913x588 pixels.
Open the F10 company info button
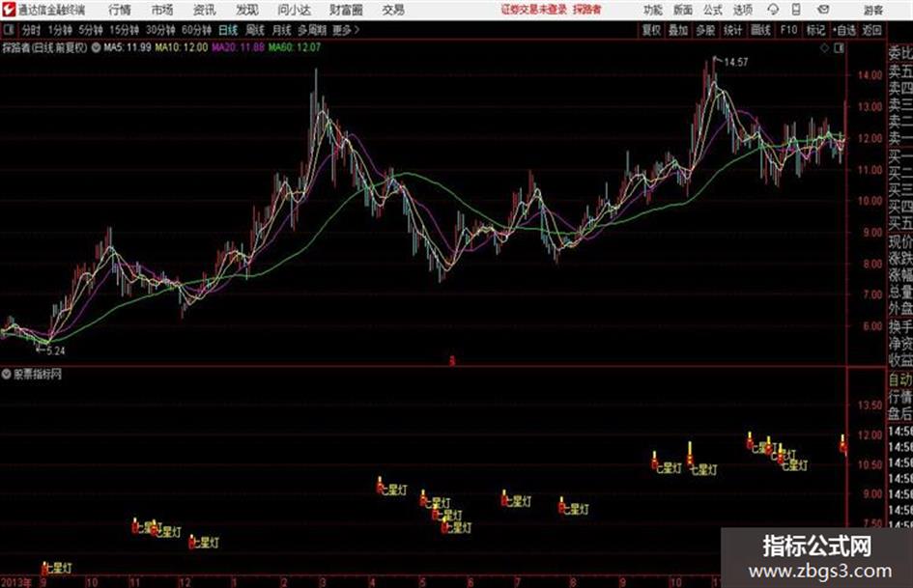pos(789,30)
